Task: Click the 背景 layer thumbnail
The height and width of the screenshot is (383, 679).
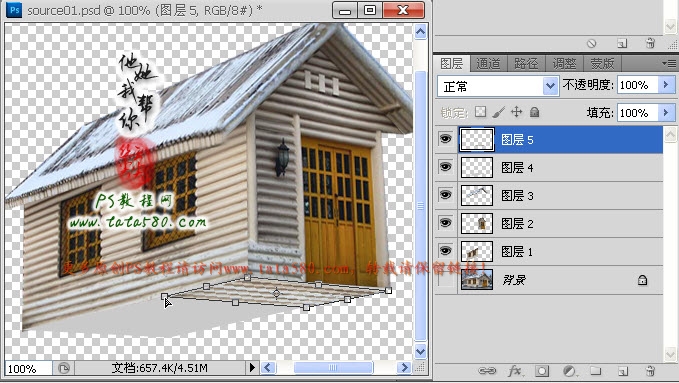Action: [477, 280]
